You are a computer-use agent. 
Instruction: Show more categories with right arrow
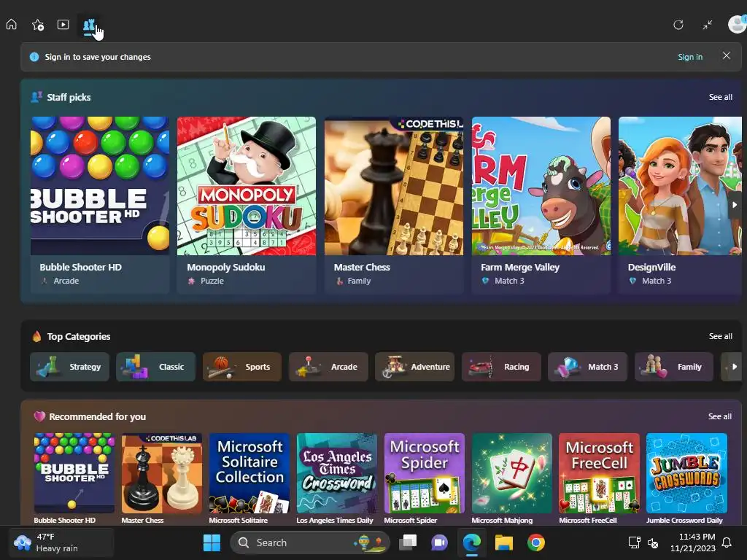coord(735,367)
